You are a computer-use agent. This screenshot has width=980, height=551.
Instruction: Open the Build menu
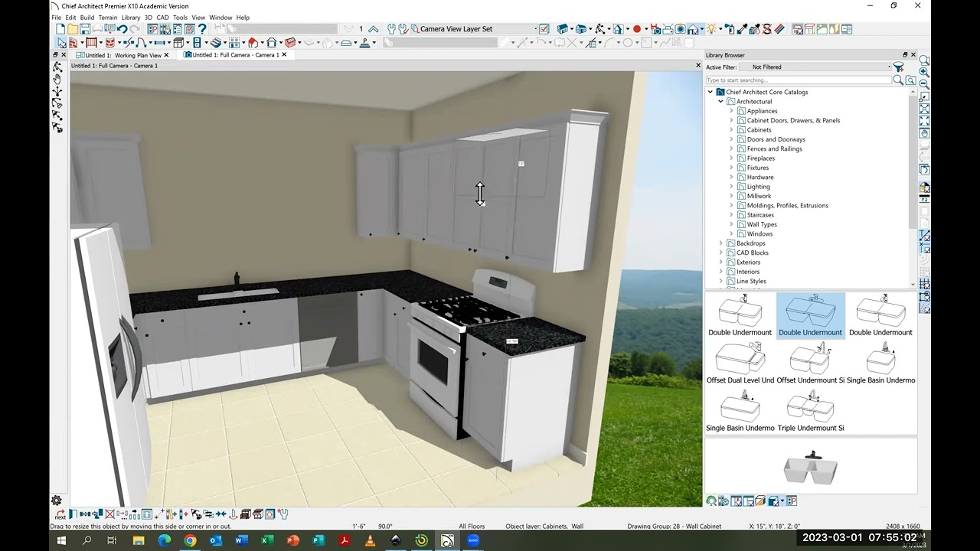pyautogui.click(x=87, y=18)
